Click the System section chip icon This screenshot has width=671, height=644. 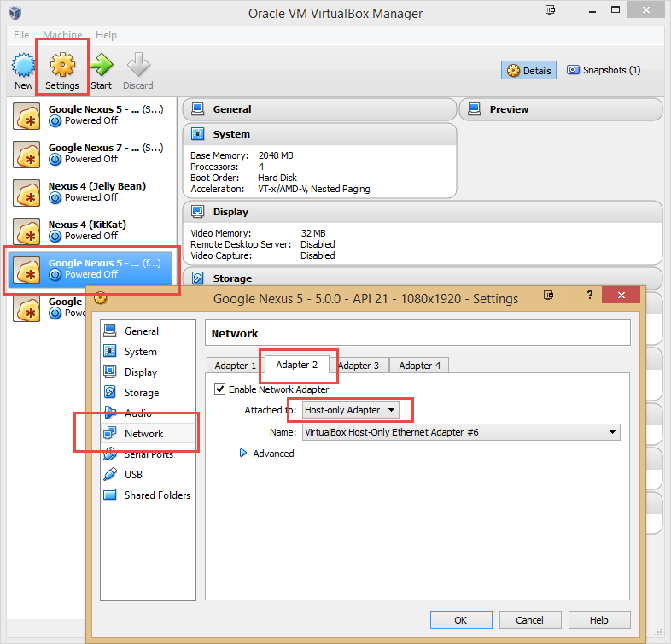coord(198,133)
